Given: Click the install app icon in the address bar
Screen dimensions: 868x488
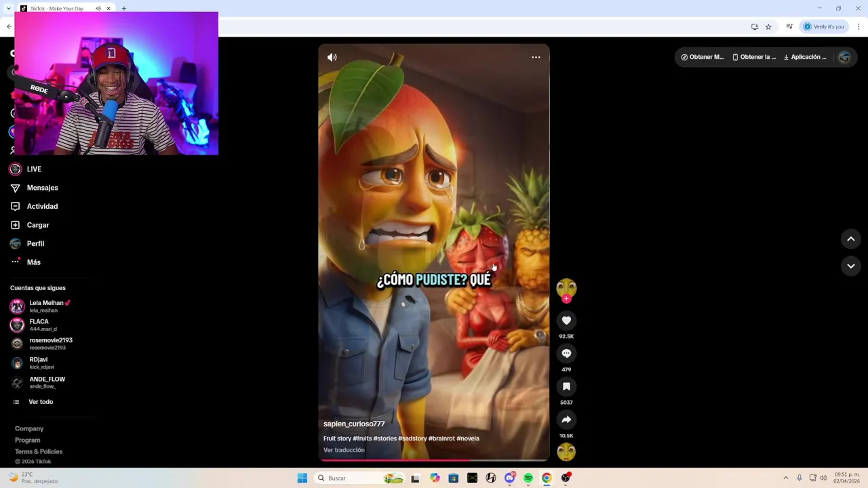Looking at the screenshot, I should click(754, 26).
